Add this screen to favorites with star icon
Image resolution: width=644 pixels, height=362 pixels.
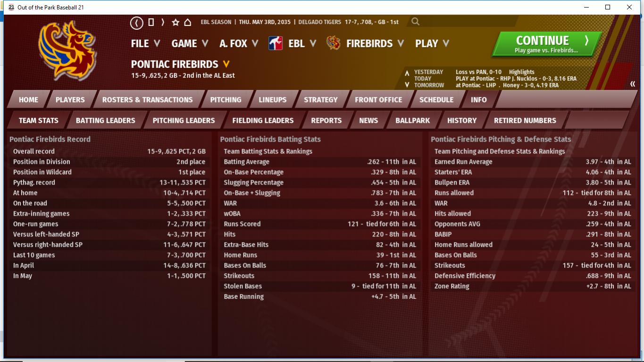[176, 22]
